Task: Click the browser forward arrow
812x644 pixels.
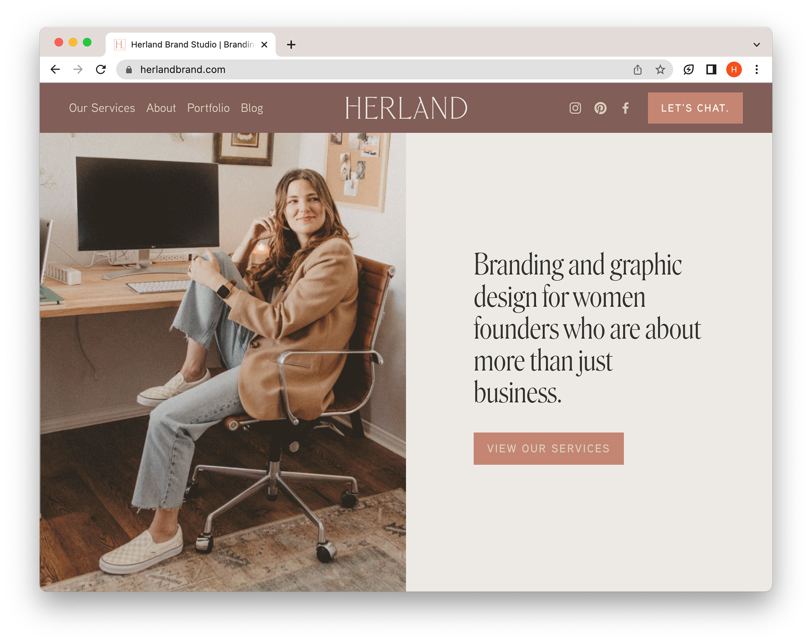Action: pos(78,69)
